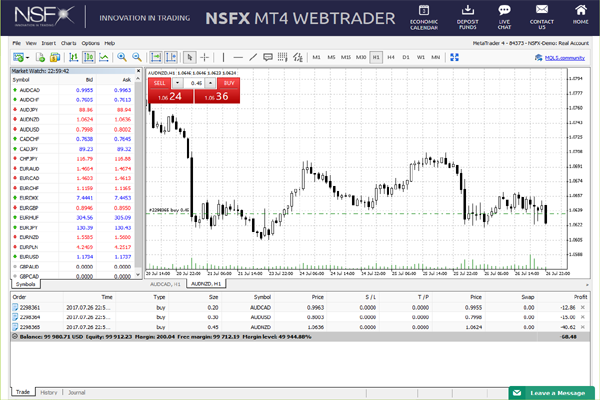Screen dimensions: 600x400
Task: Toggle chart shift
Action: (x=171, y=57)
